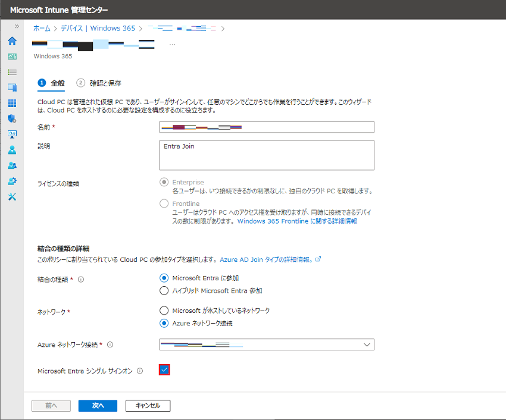
Task: Open the Devices icon in the sidebar
Action: tap(12, 87)
